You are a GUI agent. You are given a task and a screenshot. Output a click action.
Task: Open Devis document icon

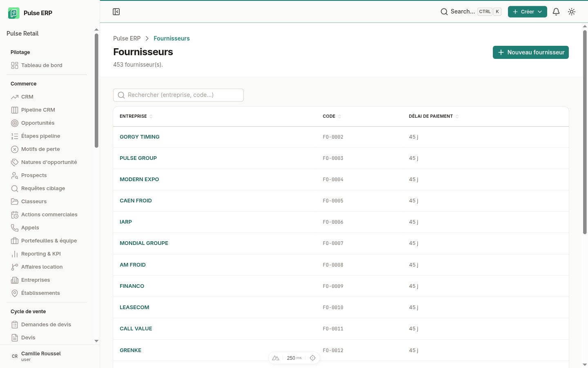[15, 338]
